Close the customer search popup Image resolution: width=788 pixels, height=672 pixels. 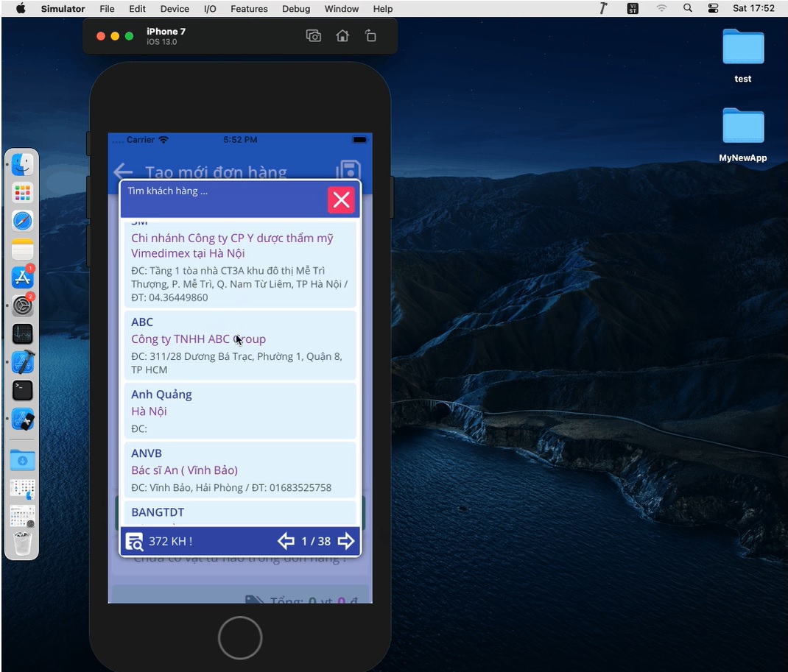(341, 200)
